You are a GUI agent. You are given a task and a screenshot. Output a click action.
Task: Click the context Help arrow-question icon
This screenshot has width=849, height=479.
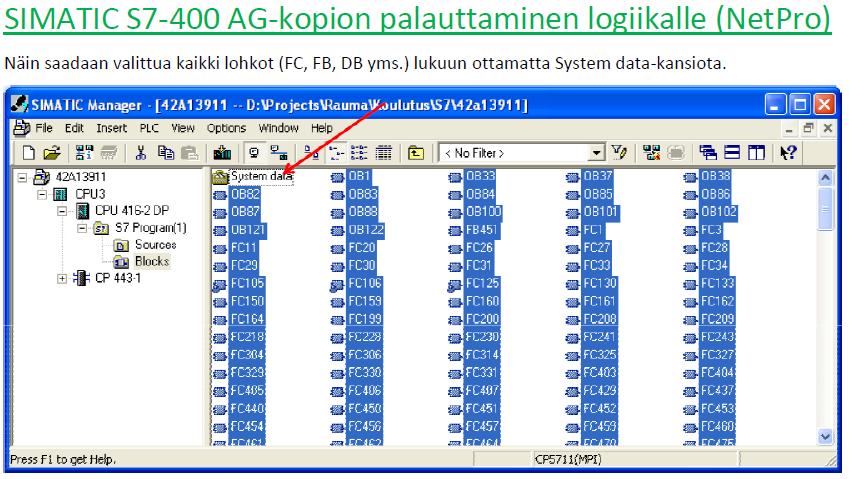click(788, 153)
